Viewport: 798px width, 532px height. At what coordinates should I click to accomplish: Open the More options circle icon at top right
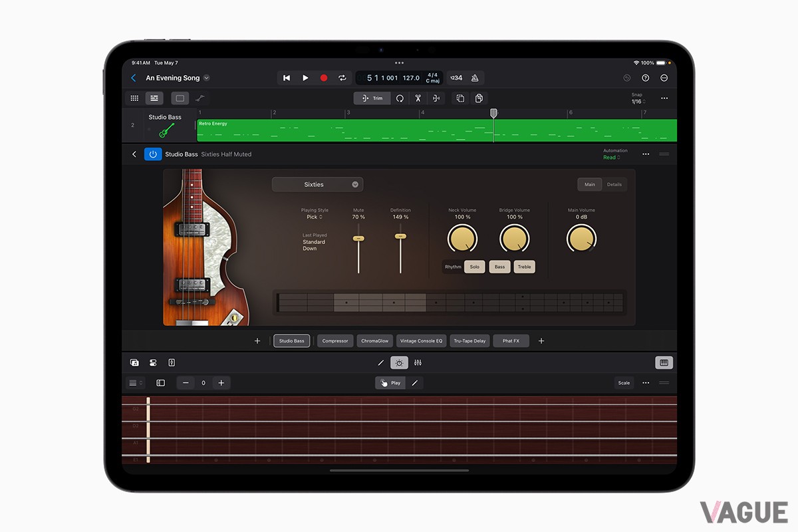[x=664, y=78]
